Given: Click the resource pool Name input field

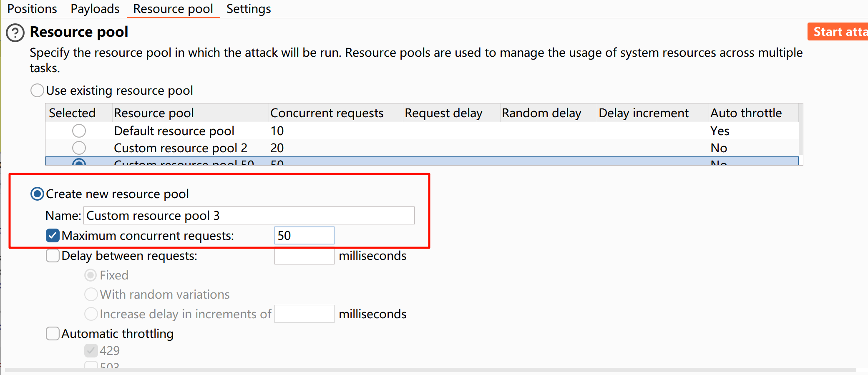Looking at the screenshot, I should click(x=249, y=216).
